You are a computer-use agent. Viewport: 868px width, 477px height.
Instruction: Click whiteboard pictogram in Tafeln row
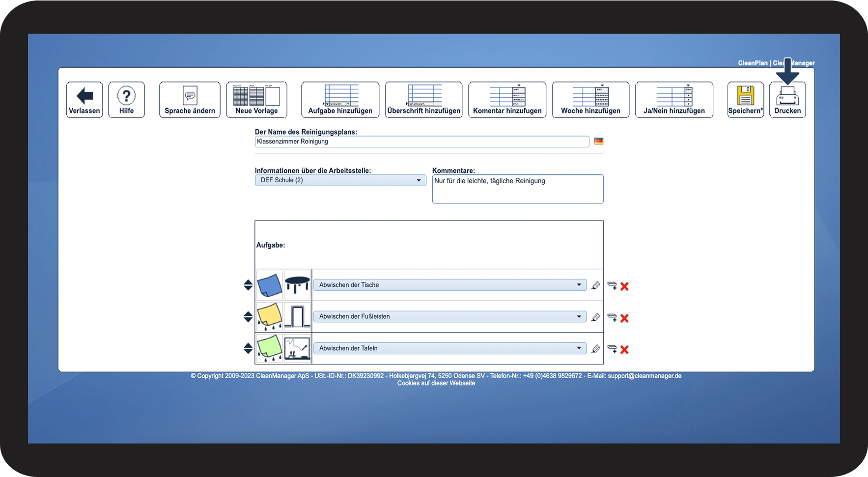(297, 348)
